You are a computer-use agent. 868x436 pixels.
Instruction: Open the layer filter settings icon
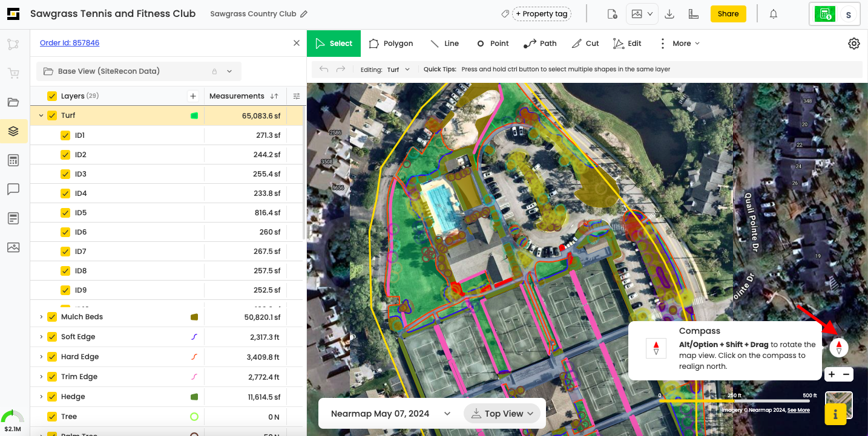pos(297,96)
